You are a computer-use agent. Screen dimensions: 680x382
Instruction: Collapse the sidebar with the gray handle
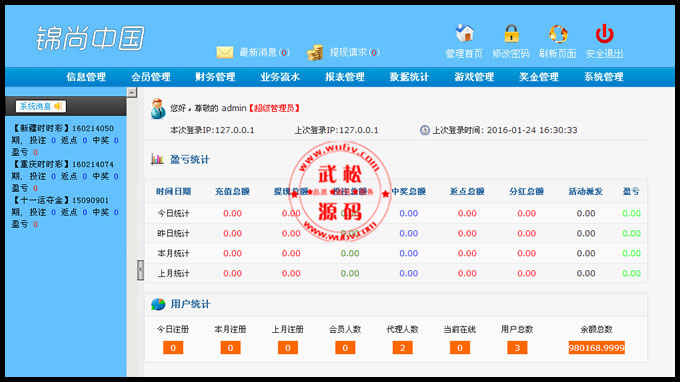(140, 270)
